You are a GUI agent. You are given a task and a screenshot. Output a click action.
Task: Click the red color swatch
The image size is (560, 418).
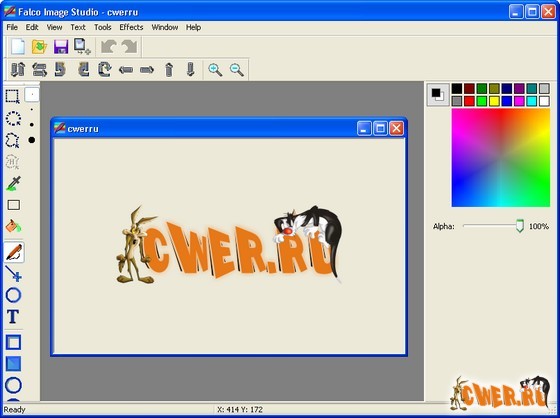[469, 101]
